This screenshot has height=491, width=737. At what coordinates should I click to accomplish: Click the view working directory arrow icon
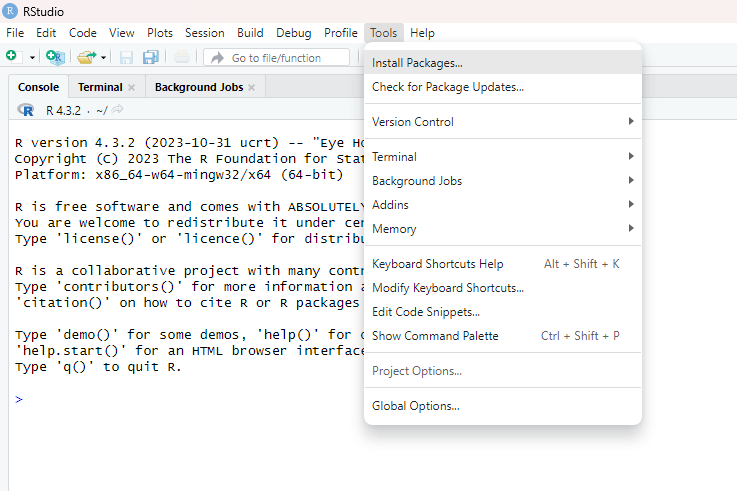[118, 109]
